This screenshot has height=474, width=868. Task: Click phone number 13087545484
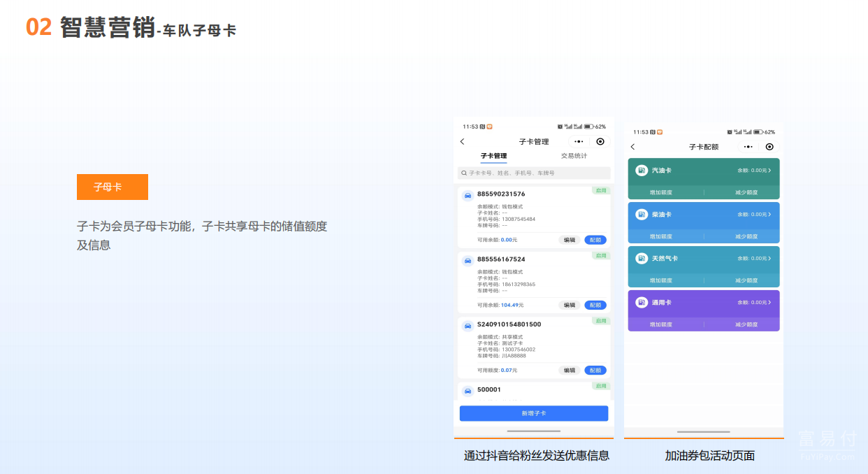pyautogui.click(x=519, y=219)
